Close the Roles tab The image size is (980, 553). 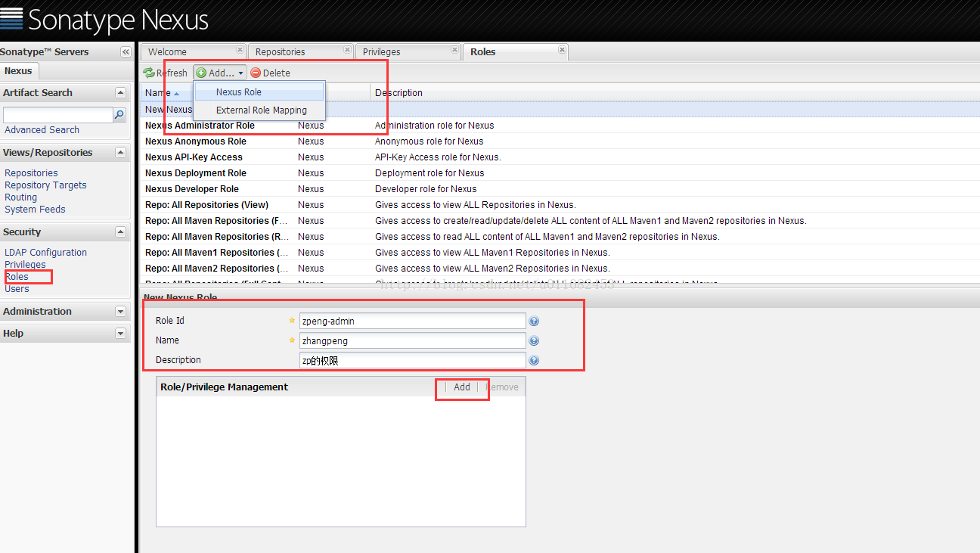562,50
